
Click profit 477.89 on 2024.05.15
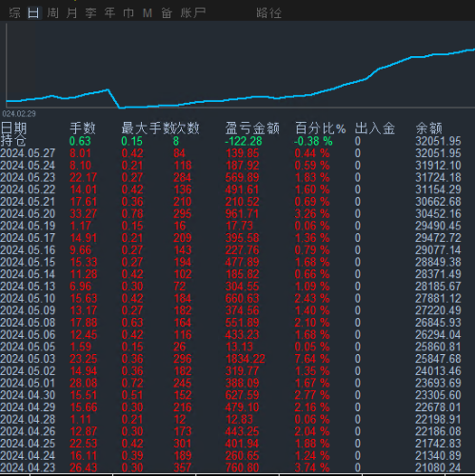[242, 262]
